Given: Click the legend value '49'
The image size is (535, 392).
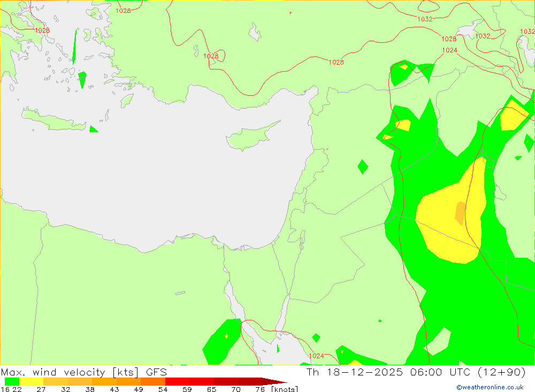Looking at the screenshot, I should click(139, 389).
